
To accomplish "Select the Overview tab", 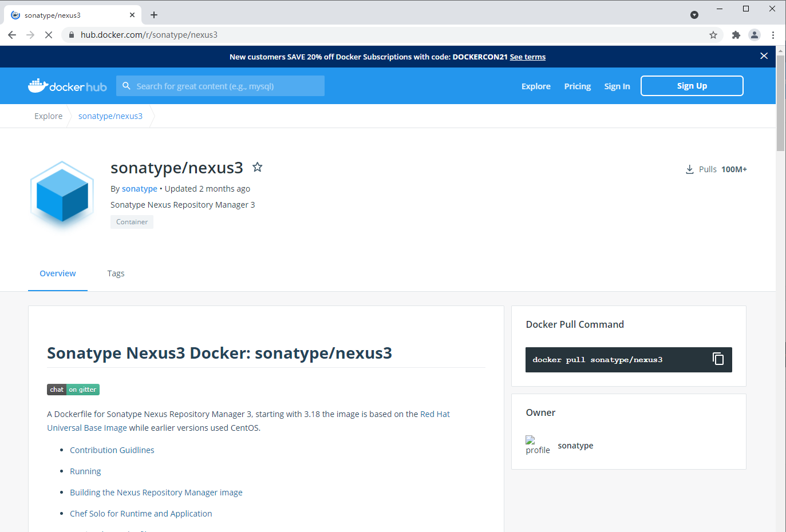I will pyautogui.click(x=58, y=273).
